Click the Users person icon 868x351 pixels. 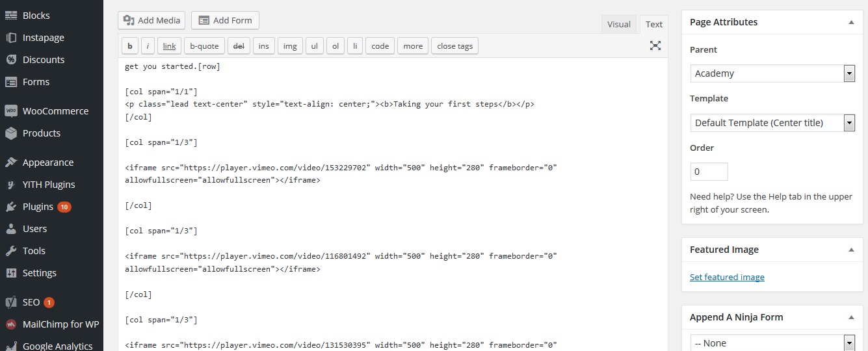[x=11, y=229]
